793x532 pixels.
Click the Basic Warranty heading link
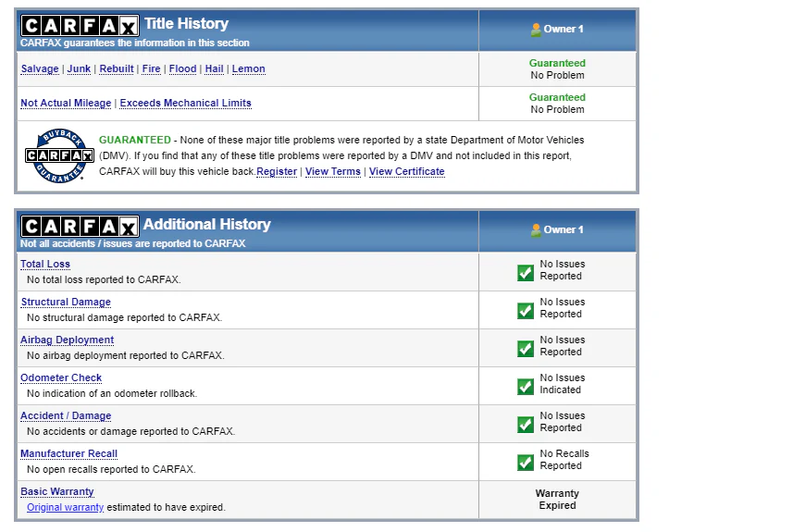click(57, 491)
